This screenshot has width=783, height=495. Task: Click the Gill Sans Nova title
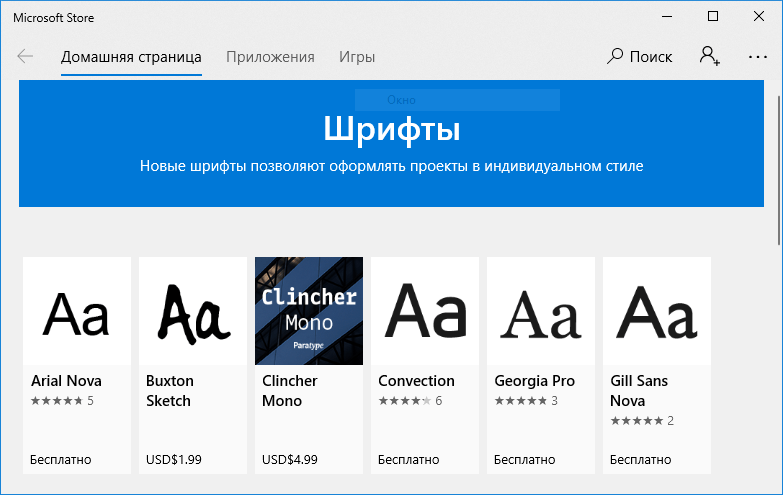tap(639, 391)
